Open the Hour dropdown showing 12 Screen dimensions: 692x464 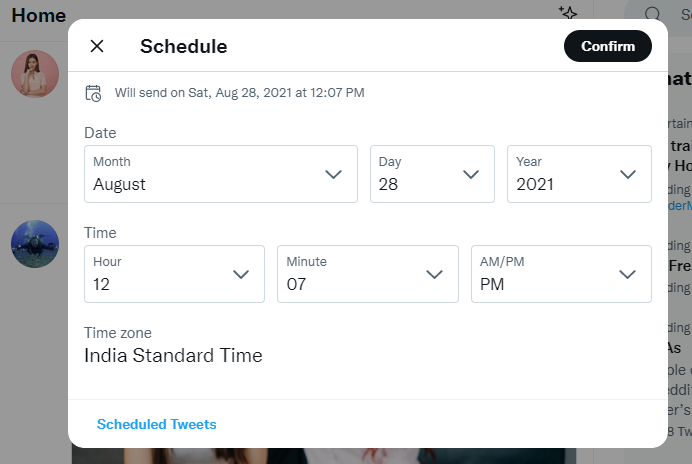tap(174, 274)
